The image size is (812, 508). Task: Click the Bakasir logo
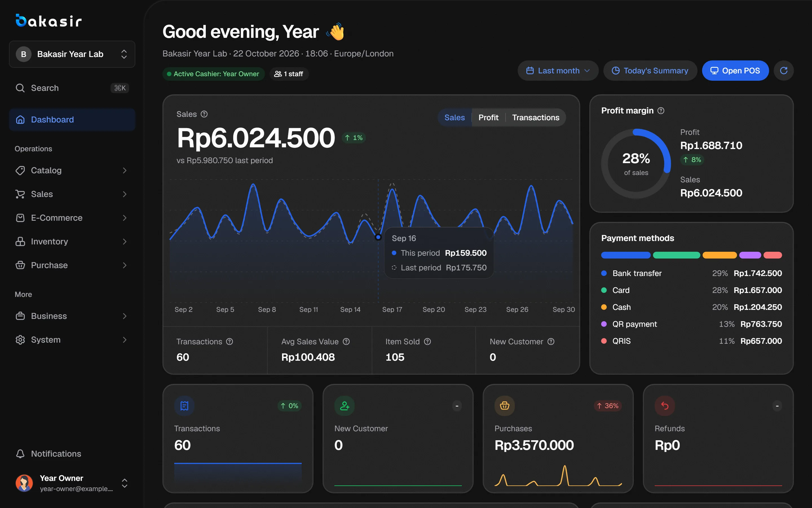point(49,21)
